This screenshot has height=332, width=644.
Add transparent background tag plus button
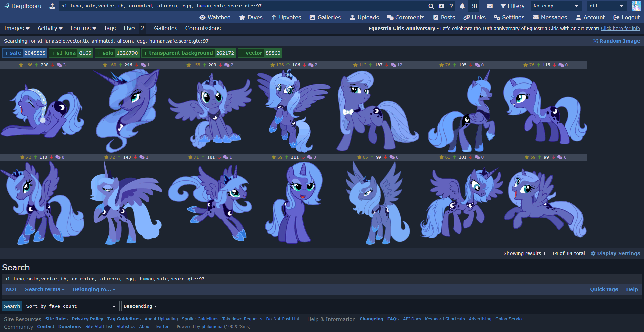(146, 53)
